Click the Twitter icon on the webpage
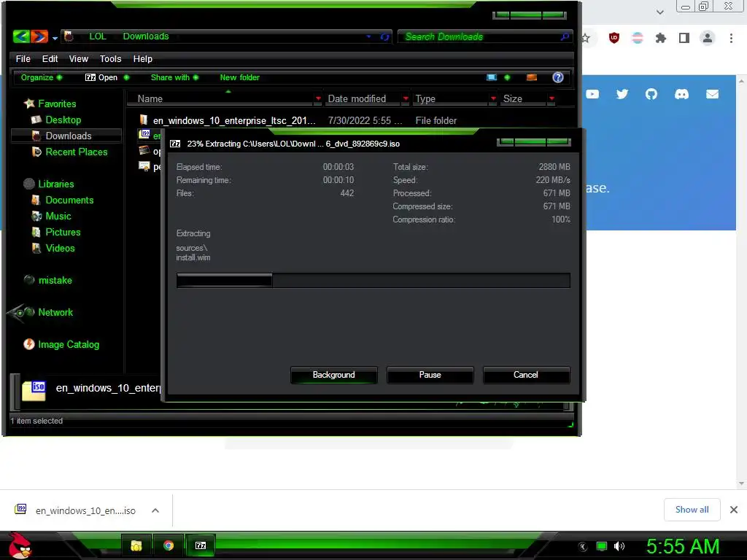 tap(622, 94)
